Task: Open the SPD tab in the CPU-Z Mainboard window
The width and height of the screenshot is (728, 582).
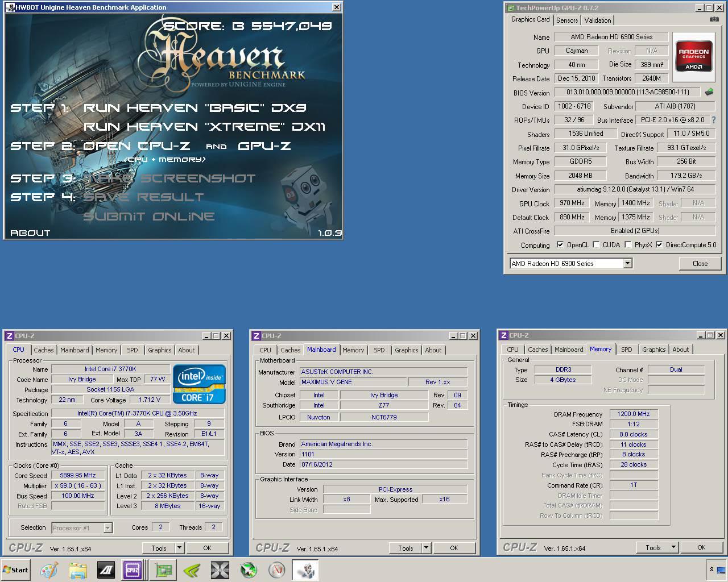Action: pyautogui.click(x=379, y=350)
